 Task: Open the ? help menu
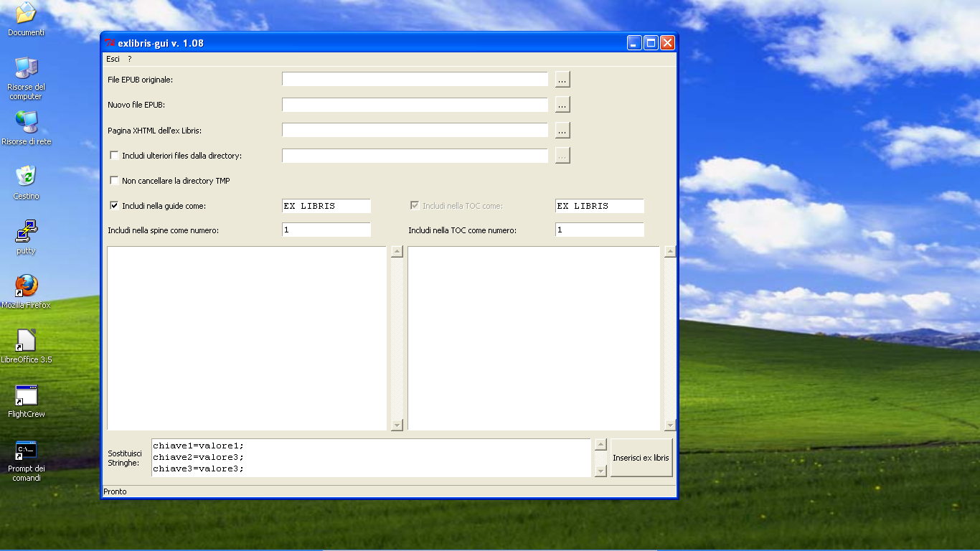click(130, 59)
